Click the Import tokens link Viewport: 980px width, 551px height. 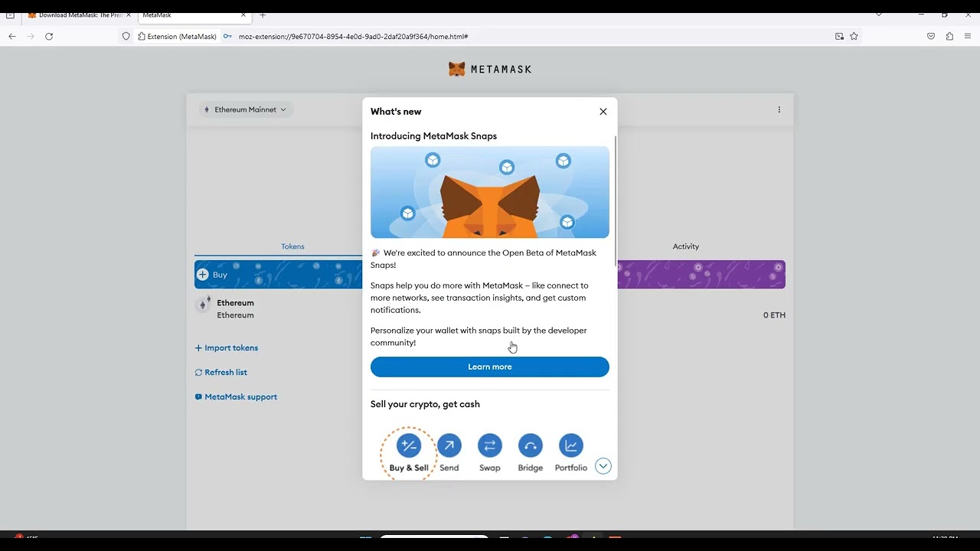pos(227,347)
